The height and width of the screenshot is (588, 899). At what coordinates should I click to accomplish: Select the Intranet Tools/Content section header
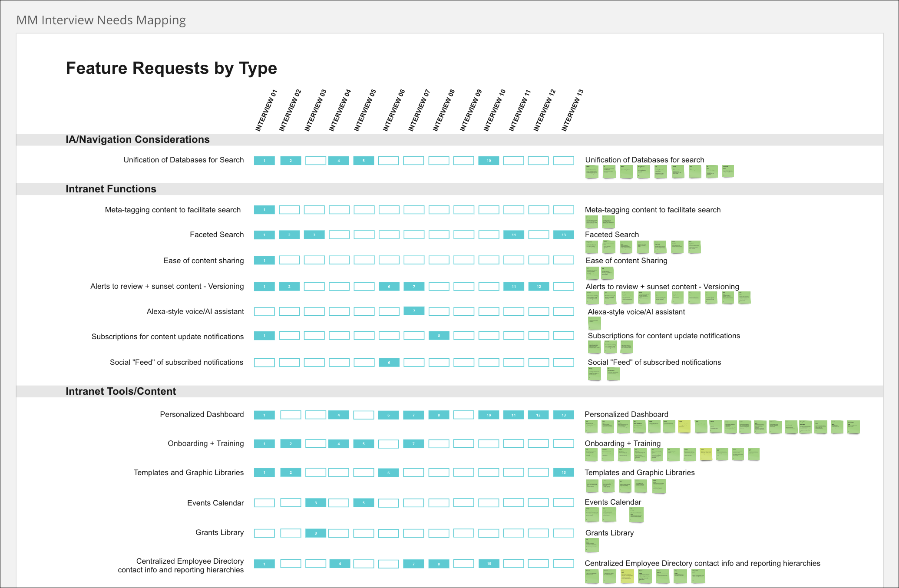[x=121, y=391]
